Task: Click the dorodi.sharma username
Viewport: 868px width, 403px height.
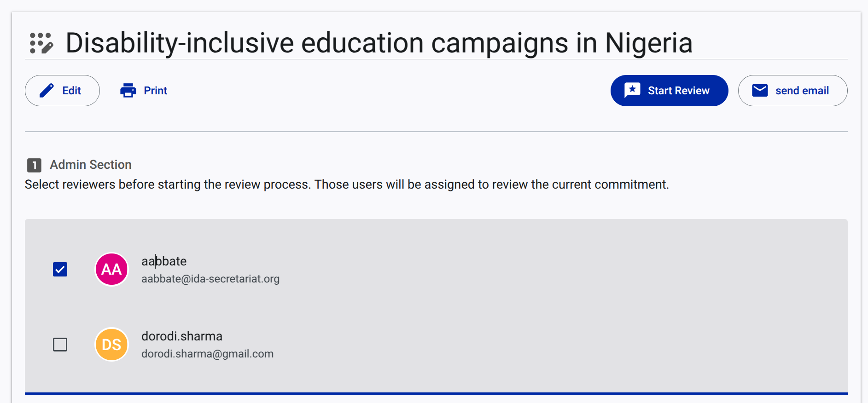Action: click(x=182, y=336)
